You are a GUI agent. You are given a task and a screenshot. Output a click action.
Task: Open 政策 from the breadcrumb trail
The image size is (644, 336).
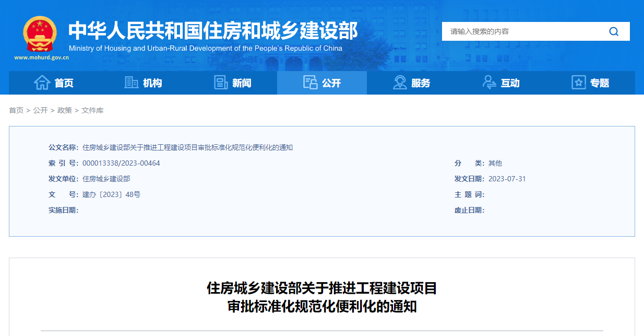pos(63,110)
